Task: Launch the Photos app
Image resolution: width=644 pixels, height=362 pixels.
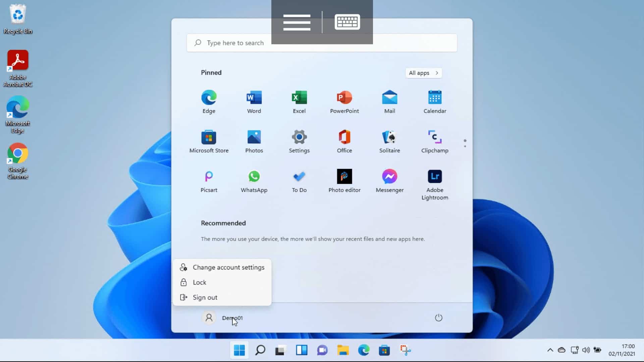Action: 254,141
